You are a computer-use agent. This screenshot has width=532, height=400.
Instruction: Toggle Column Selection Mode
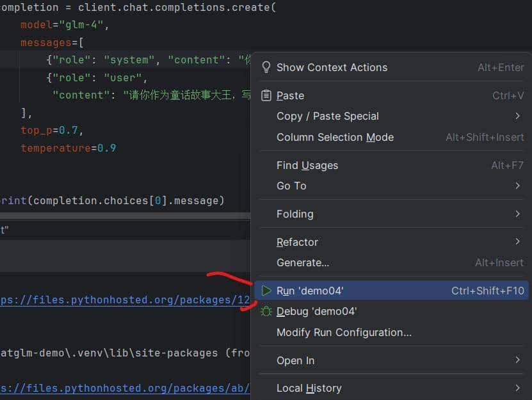[335, 137]
